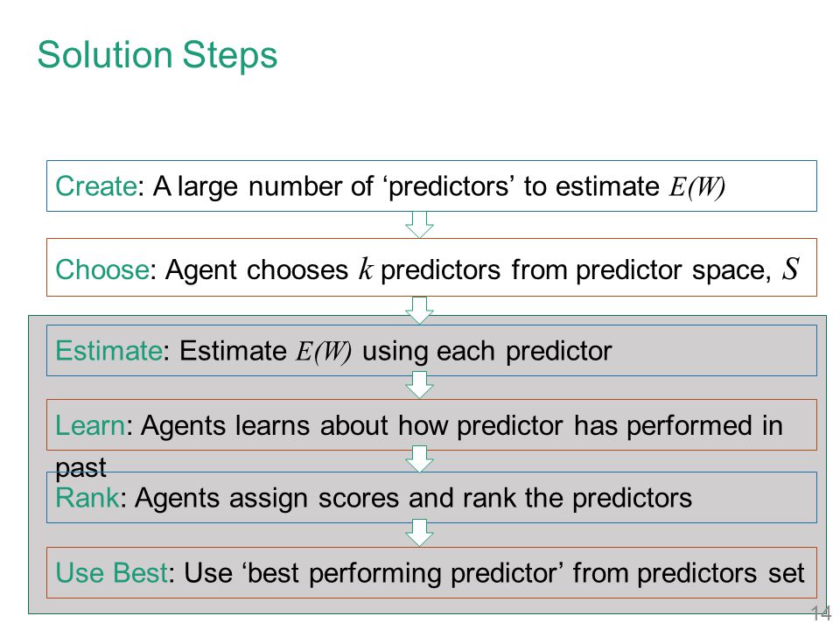This screenshot has height=630, width=840.
Task: Click the italic k in the Choose box
Action: tap(366, 269)
